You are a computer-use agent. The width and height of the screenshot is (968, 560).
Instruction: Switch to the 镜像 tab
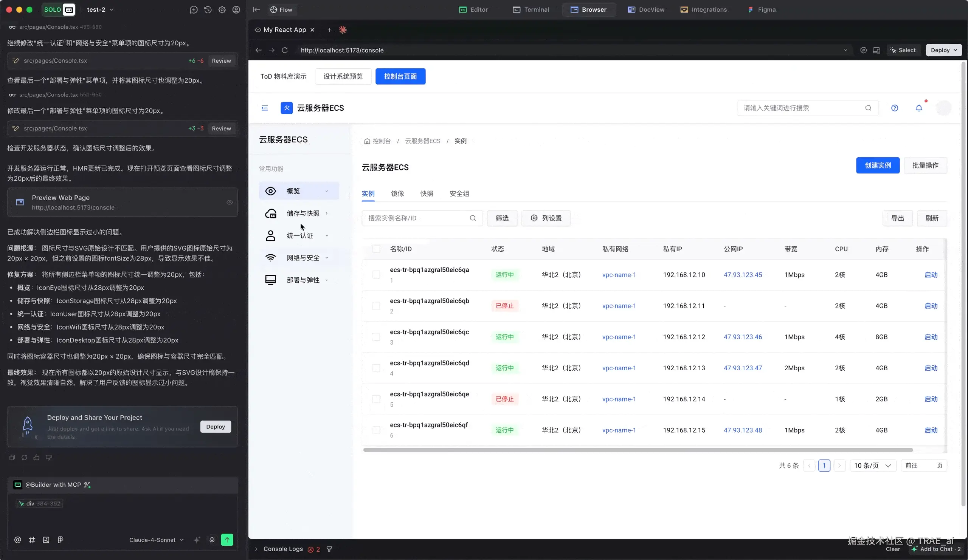click(x=397, y=193)
